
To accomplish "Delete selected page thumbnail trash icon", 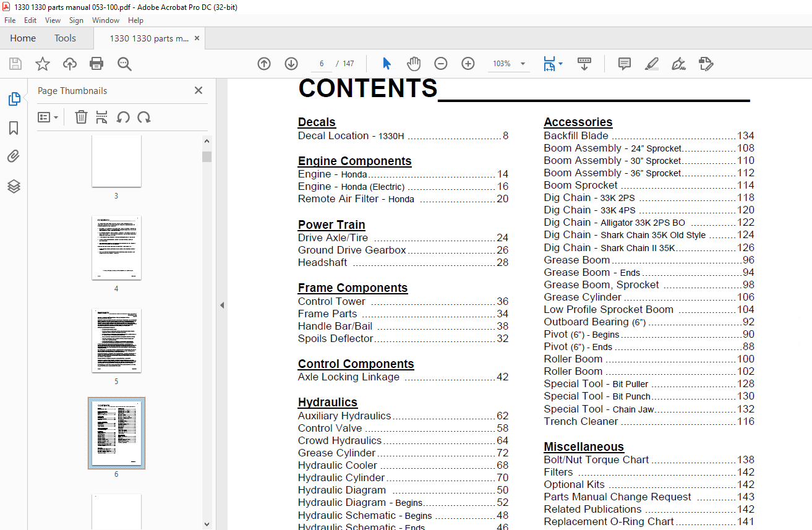I will pyautogui.click(x=81, y=117).
